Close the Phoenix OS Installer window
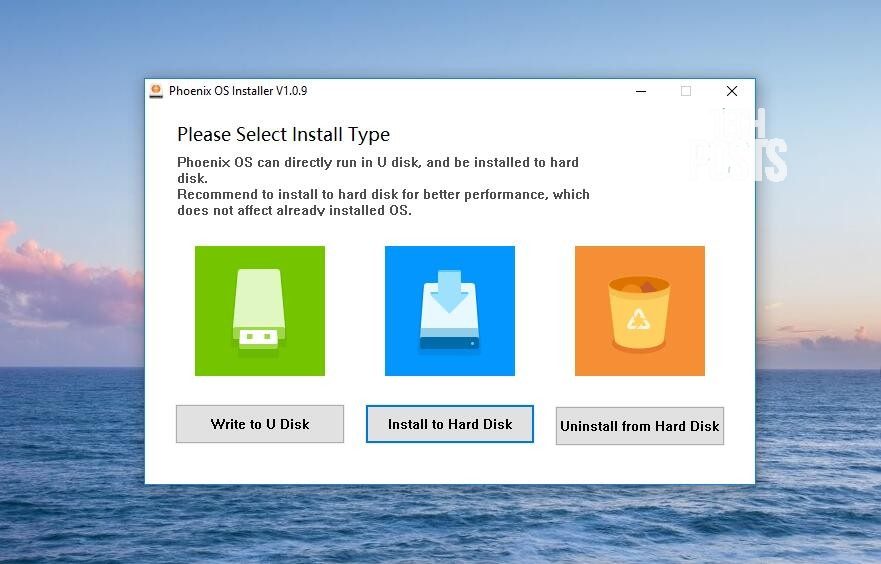881x564 pixels. [732, 91]
